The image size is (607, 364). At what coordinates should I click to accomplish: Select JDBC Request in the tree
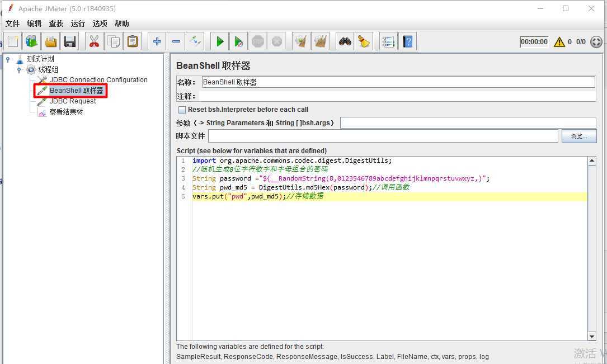pyautogui.click(x=73, y=101)
